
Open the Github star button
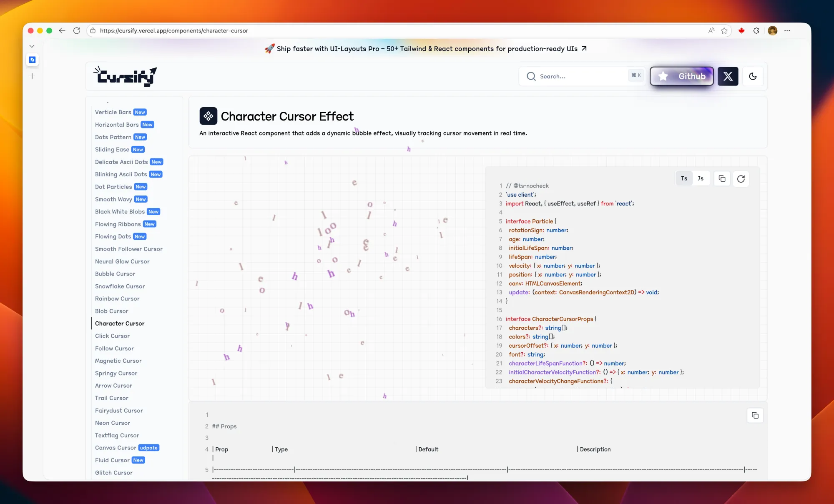[682, 76]
